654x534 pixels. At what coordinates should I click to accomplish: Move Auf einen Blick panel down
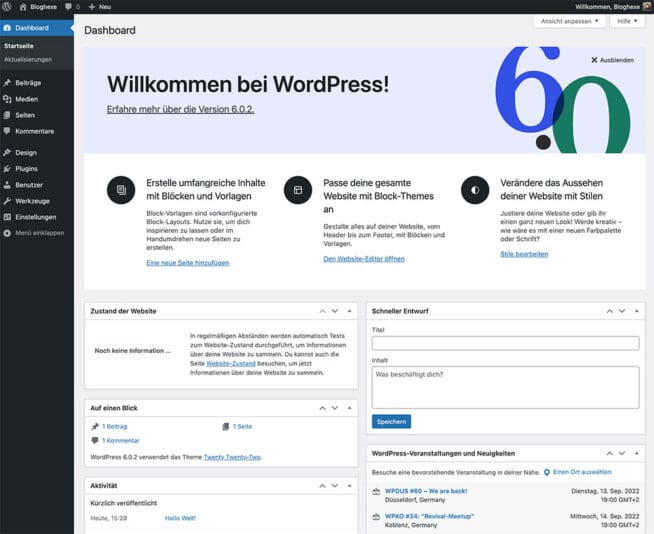[335, 408]
